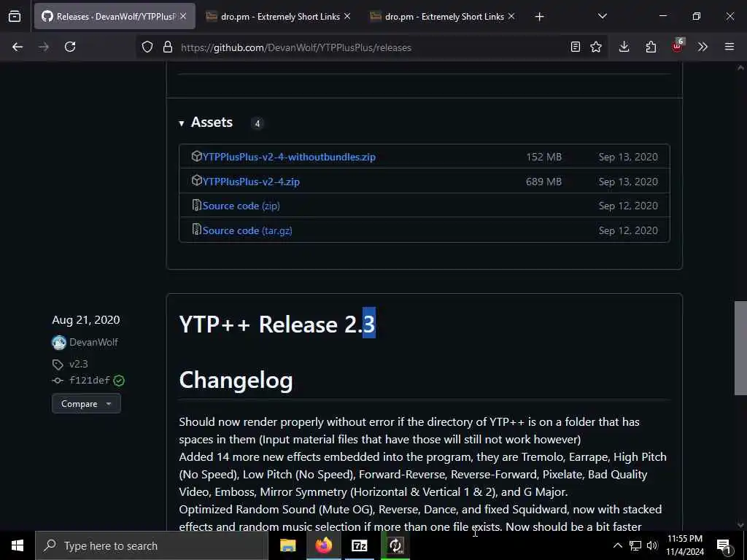Download Source code (zip)
The width and height of the screenshot is (747, 560).
(x=241, y=206)
